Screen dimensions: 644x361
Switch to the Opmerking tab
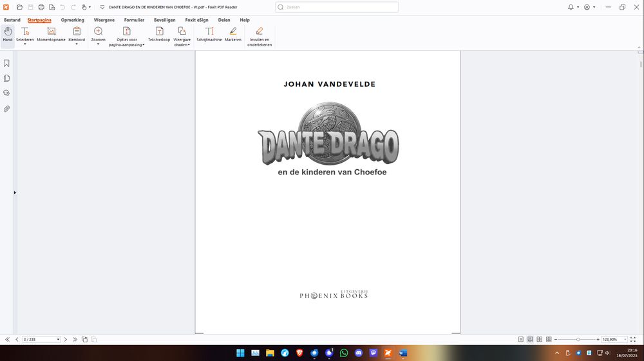tap(72, 20)
